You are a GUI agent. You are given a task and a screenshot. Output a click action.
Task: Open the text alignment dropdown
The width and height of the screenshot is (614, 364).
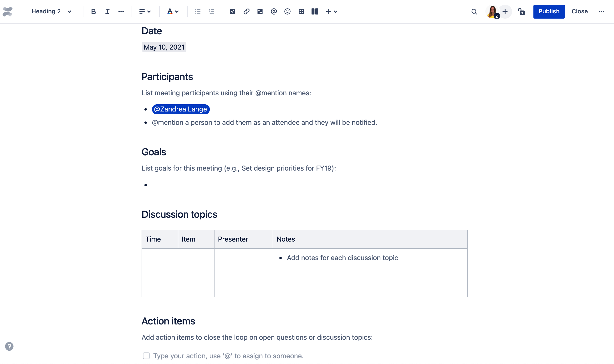(x=145, y=11)
